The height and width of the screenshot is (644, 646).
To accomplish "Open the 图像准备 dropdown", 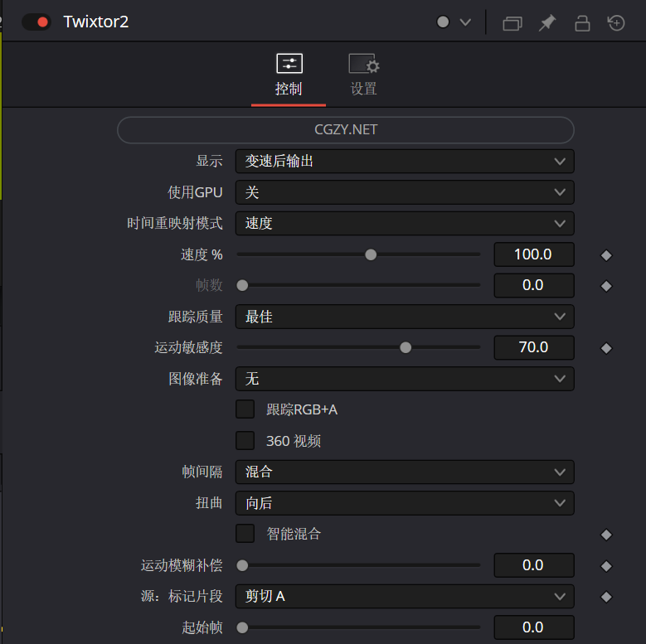I will point(405,379).
